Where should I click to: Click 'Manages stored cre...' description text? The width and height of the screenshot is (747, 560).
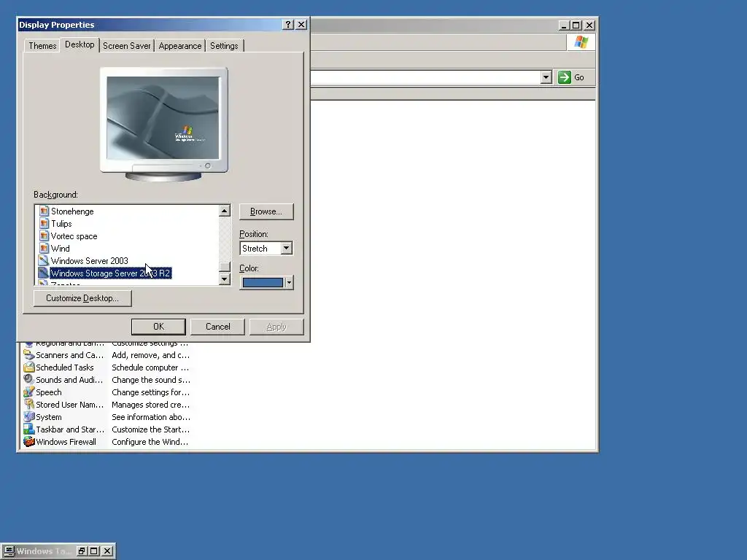point(150,405)
